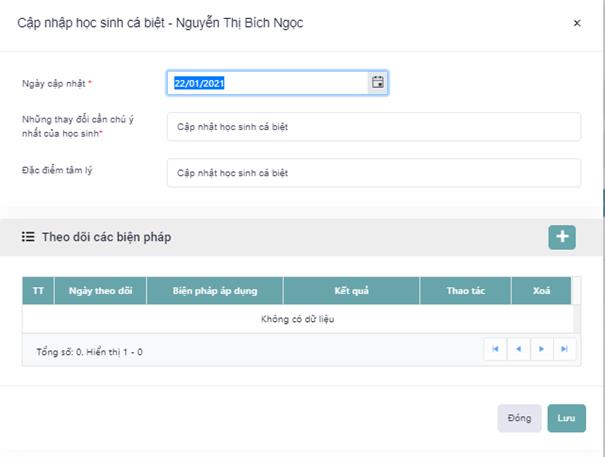Screen dimensions: 605x457
Task: Close the dialog with the X icon
Action: (x=576, y=22)
